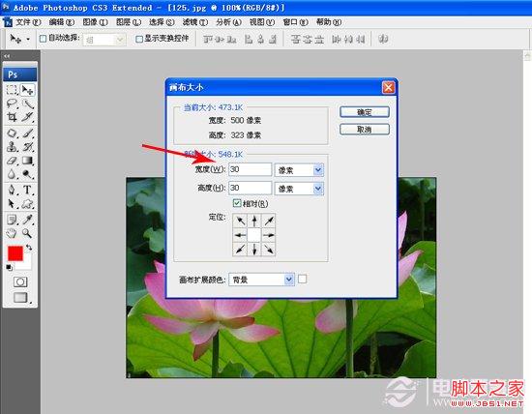Select the Horizontal Type tool

click(x=27, y=190)
